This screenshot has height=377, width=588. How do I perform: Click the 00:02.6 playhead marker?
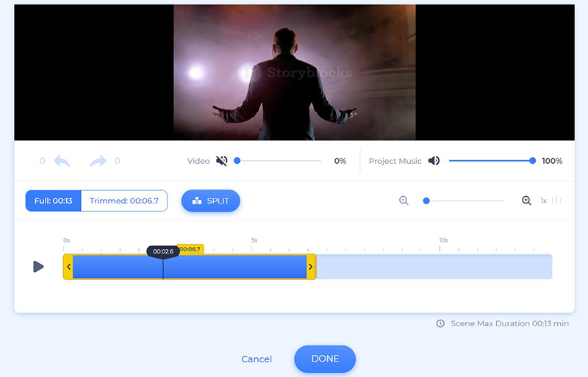tap(162, 251)
